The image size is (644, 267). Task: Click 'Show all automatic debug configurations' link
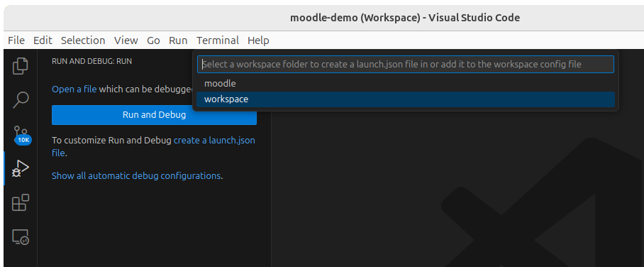[136, 176]
